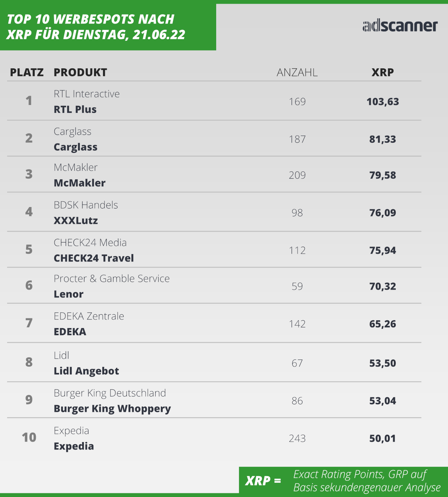Click the Procter & Gamble Service text
The height and width of the screenshot is (497, 448).
tap(112, 279)
